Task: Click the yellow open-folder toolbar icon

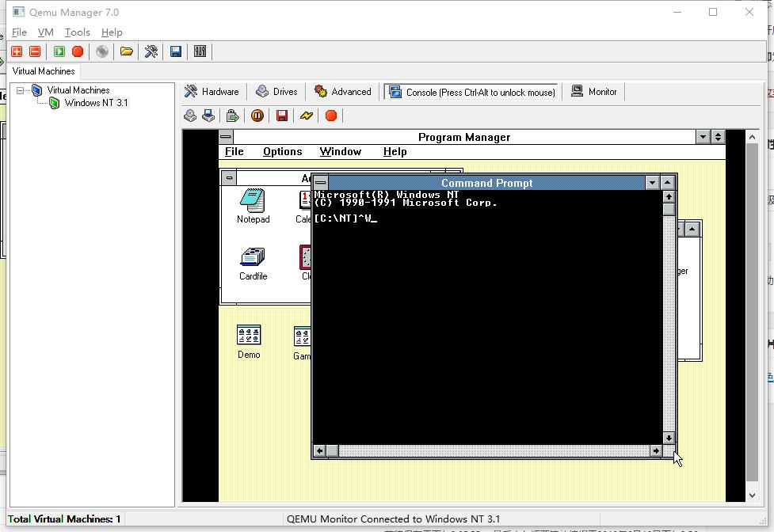Action: (127, 51)
